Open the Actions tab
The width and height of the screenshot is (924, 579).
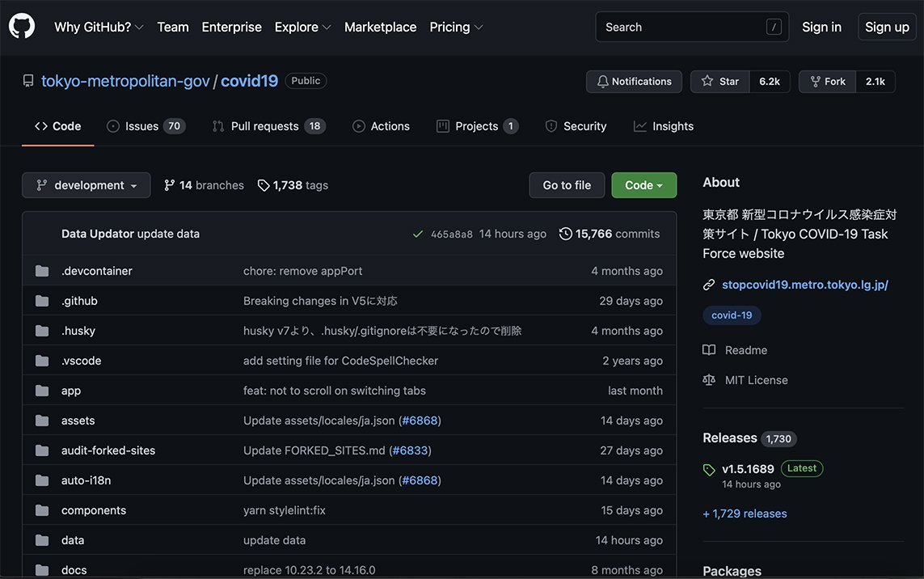[x=381, y=126]
